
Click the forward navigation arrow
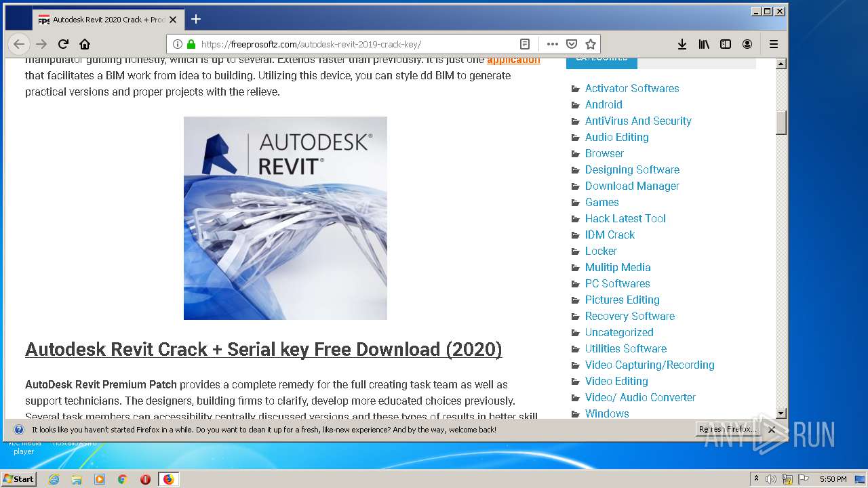[x=41, y=44]
